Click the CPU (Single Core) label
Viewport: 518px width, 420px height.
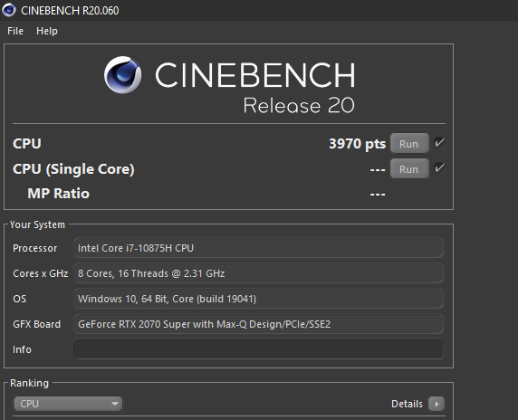coord(73,169)
